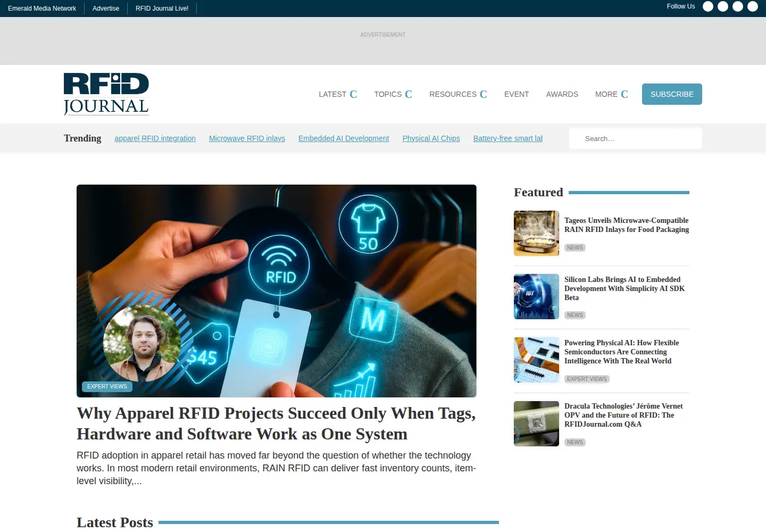Open the EVENT menu item
Image resolution: width=766 pixels, height=532 pixels.
click(x=517, y=94)
